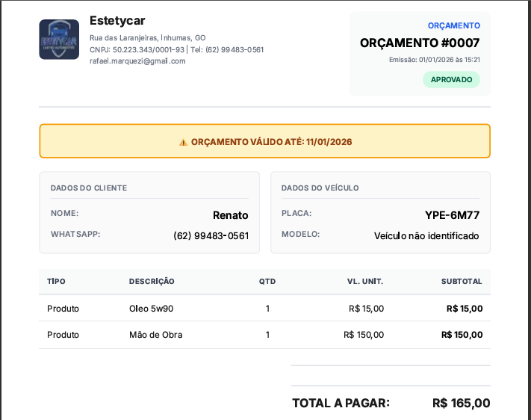Click the Emissão: 01/01/2026 às 15:21 text

point(434,60)
